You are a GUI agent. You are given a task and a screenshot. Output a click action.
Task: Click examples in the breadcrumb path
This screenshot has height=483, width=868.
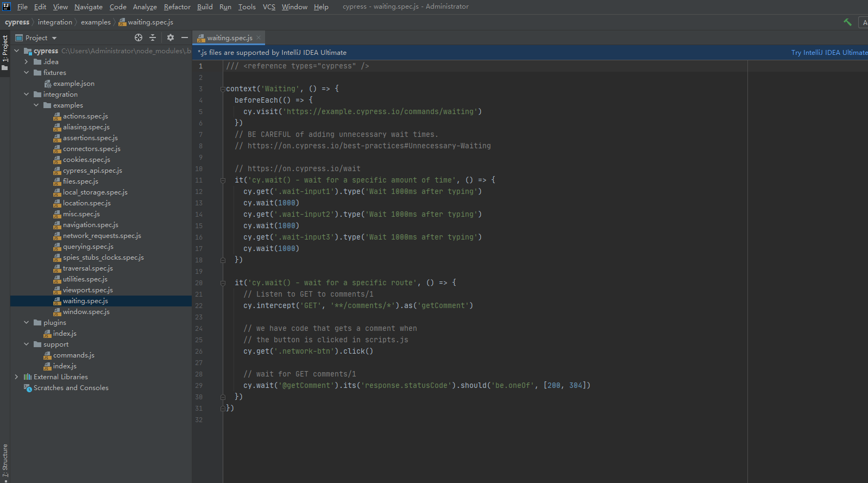tap(96, 22)
